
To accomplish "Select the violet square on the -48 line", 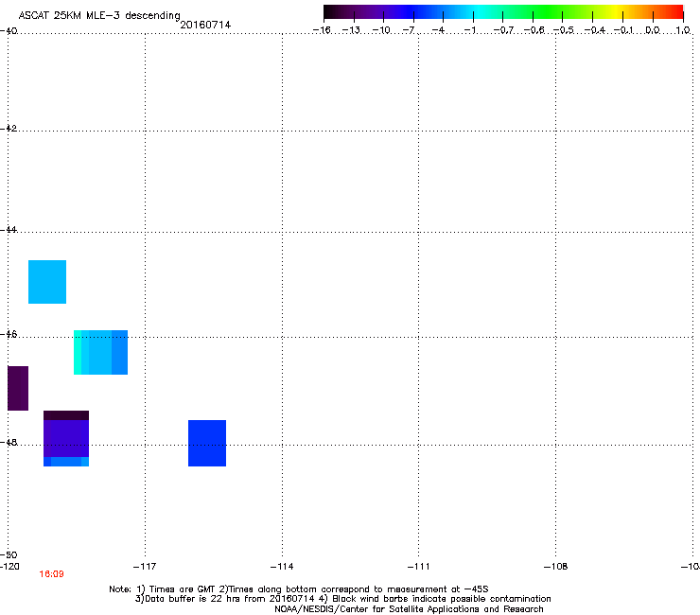I will (66, 438).
